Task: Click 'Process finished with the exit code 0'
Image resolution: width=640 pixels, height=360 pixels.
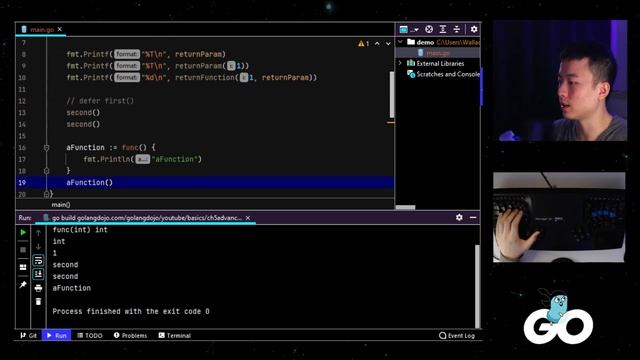Action: (131, 311)
